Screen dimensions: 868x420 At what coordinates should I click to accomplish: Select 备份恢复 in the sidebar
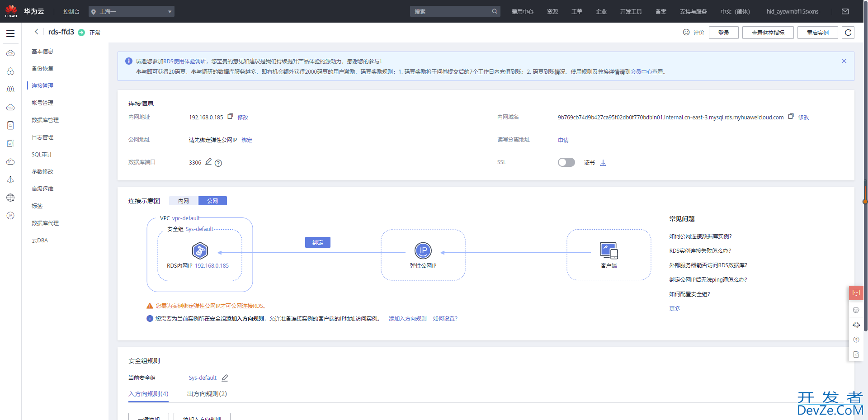coord(42,69)
